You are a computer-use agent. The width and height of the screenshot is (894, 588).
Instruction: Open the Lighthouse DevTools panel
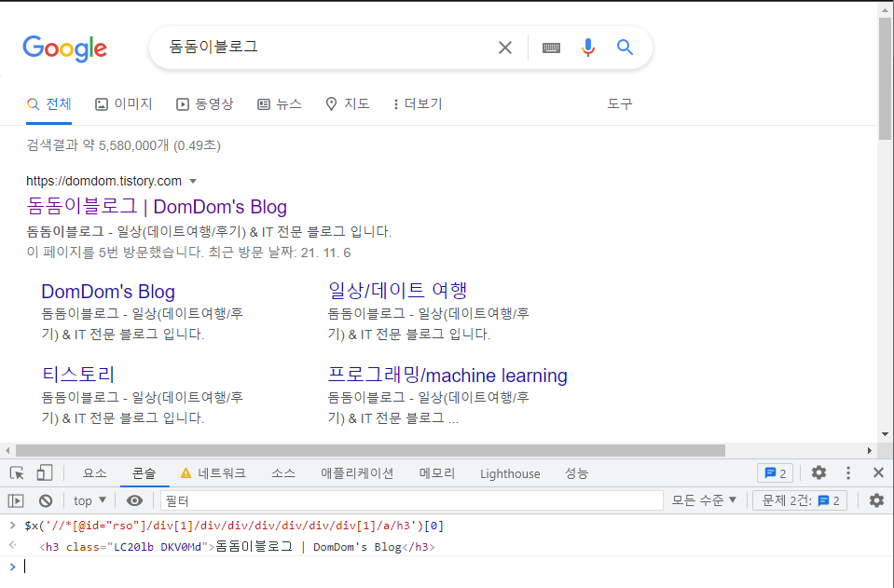[510, 474]
